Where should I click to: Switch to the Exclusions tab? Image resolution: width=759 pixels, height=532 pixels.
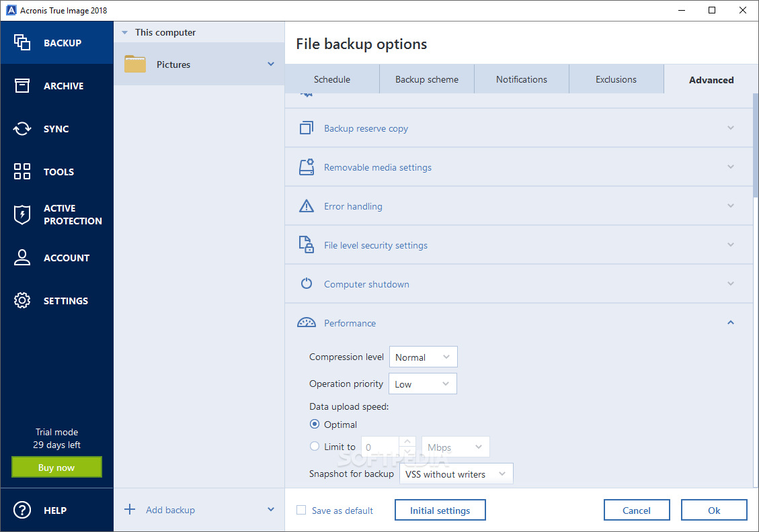pos(616,79)
